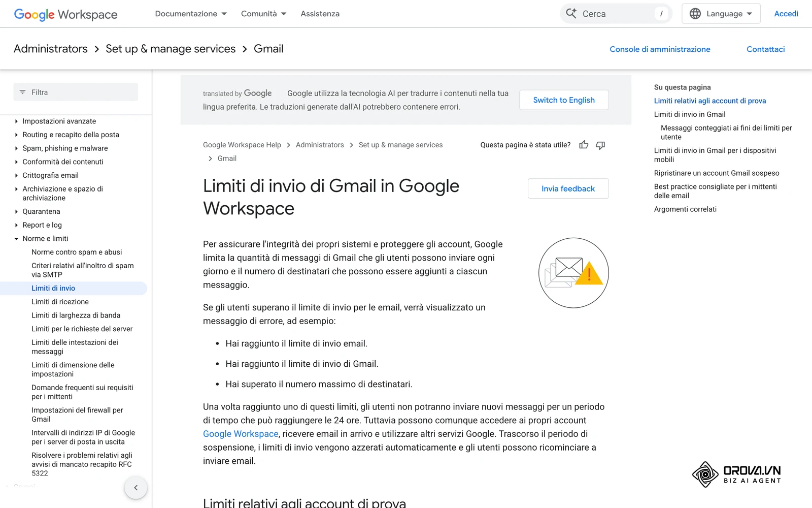Open the Assistenza menu item
The width and height of the screenshot is (812, 508).
point(320,14)
